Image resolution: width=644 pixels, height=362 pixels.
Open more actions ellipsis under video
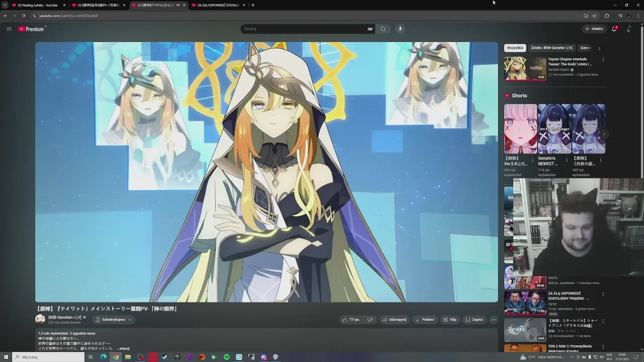tap(493, 319)
